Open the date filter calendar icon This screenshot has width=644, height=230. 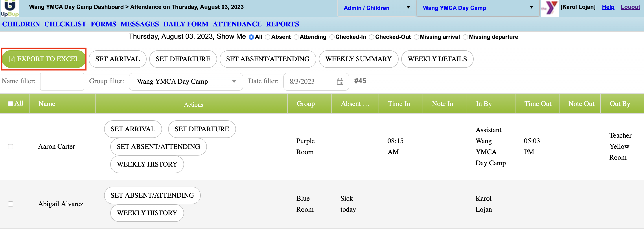pos(340,81)
